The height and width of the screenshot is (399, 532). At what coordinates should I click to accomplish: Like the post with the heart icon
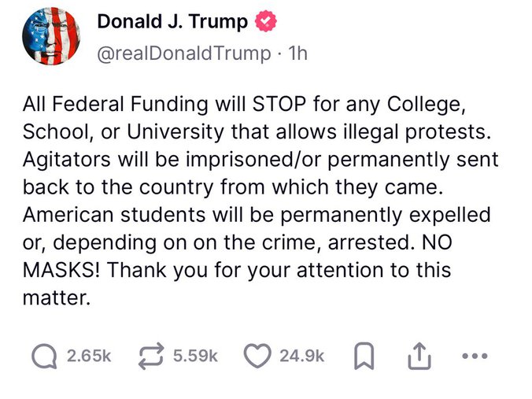pos(257,356)
